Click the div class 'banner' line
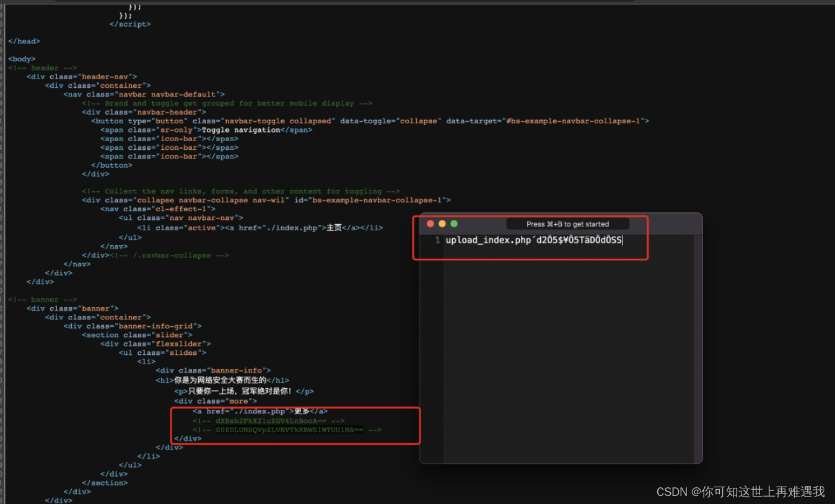835x504 pixels. [72, 308]
